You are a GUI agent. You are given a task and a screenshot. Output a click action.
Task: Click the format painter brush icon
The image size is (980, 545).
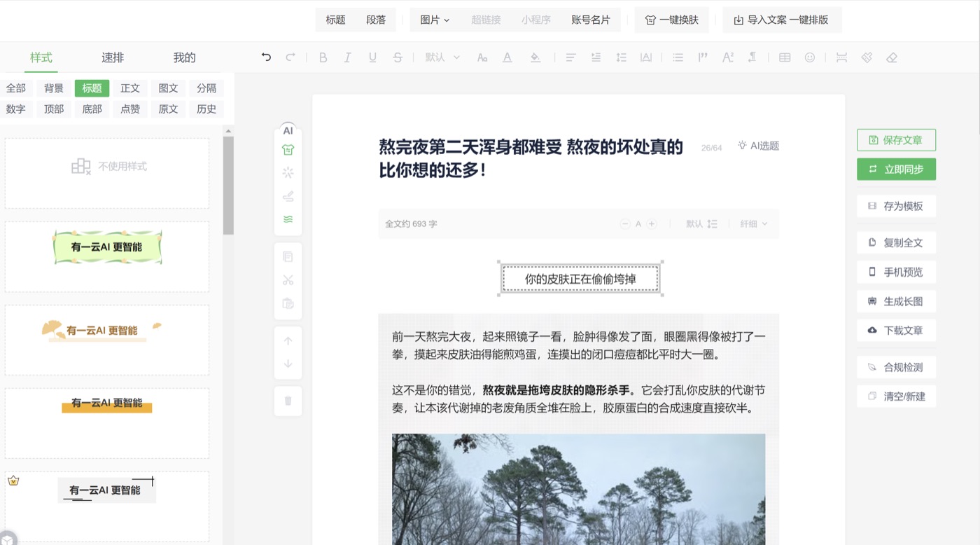pos(867,57)
